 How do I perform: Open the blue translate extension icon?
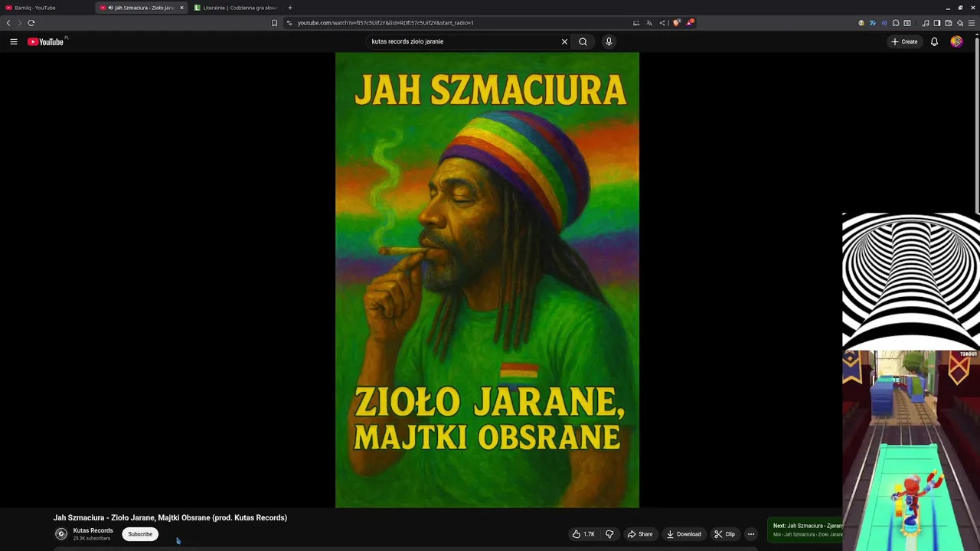click(873, 23)
